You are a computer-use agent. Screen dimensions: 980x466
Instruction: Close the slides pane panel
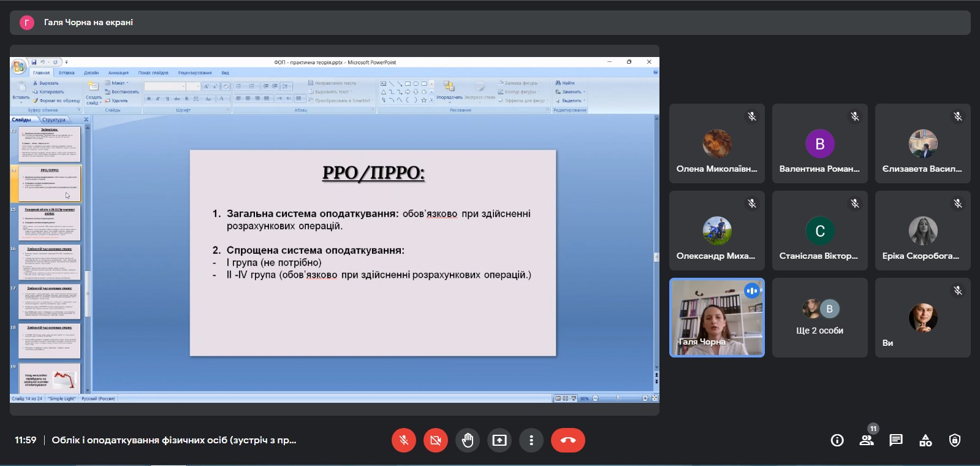(86, 120)
